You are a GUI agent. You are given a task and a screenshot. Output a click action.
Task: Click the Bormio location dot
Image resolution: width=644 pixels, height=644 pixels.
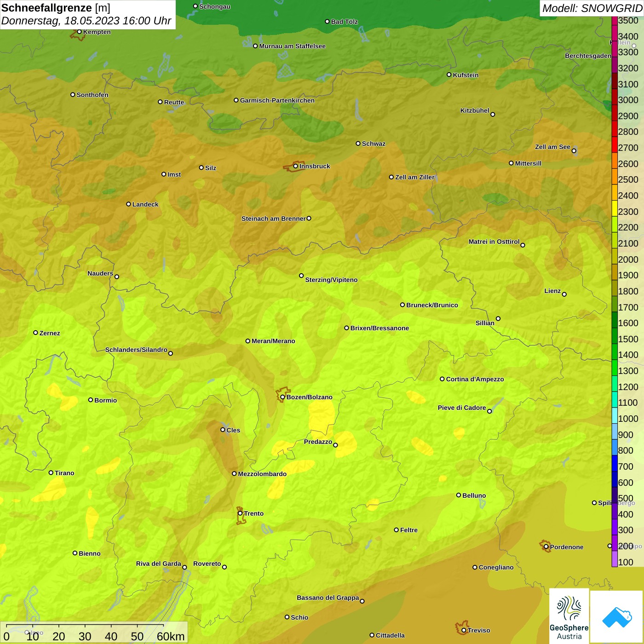coord(91,400)
